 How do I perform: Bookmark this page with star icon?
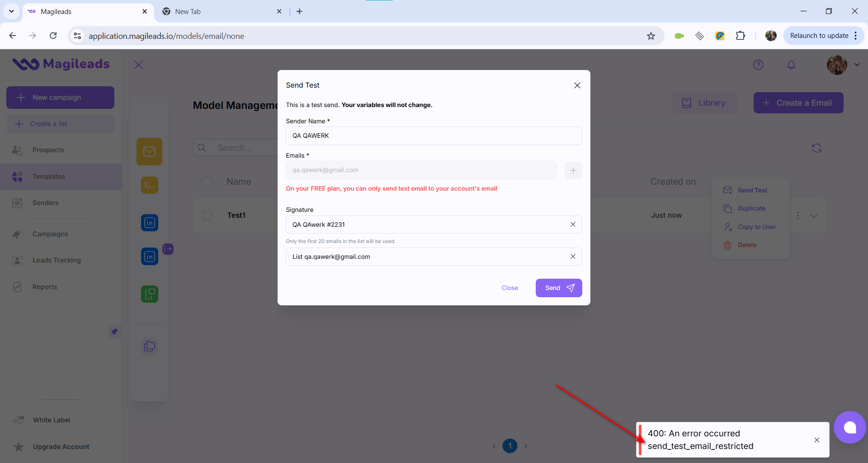[x=651, y=36]
